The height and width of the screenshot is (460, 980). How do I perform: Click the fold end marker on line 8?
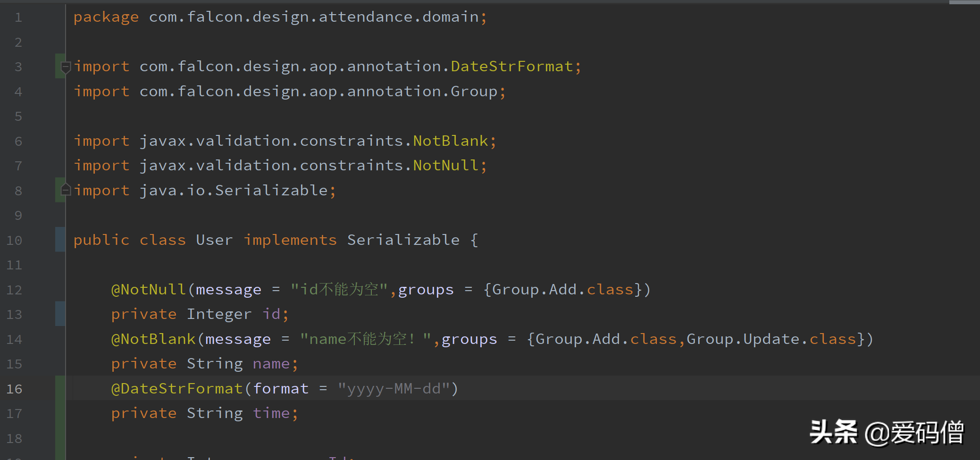(66, 190)
